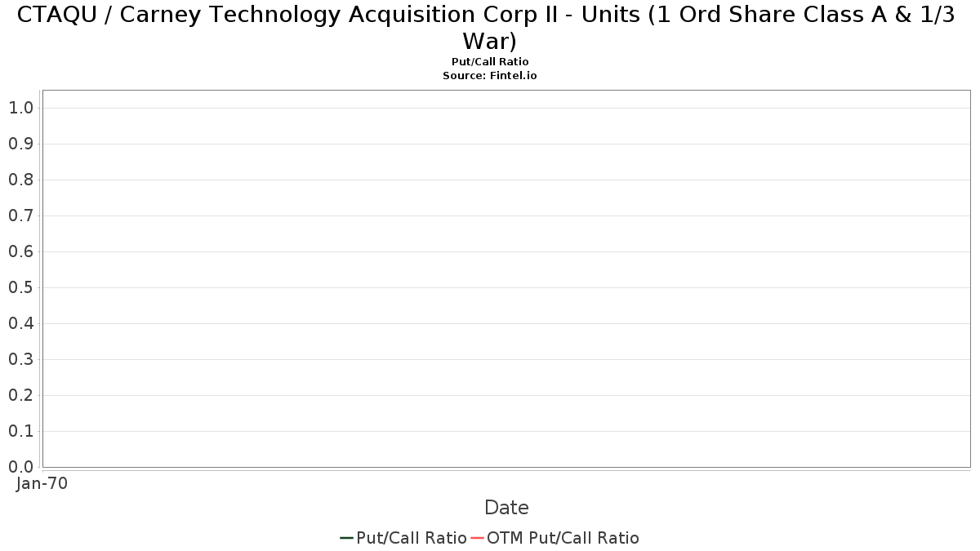Viewport: 980px width, 551px height.
Task: Click the 0.8 y-axis tick label
Action: pos(20,180)
